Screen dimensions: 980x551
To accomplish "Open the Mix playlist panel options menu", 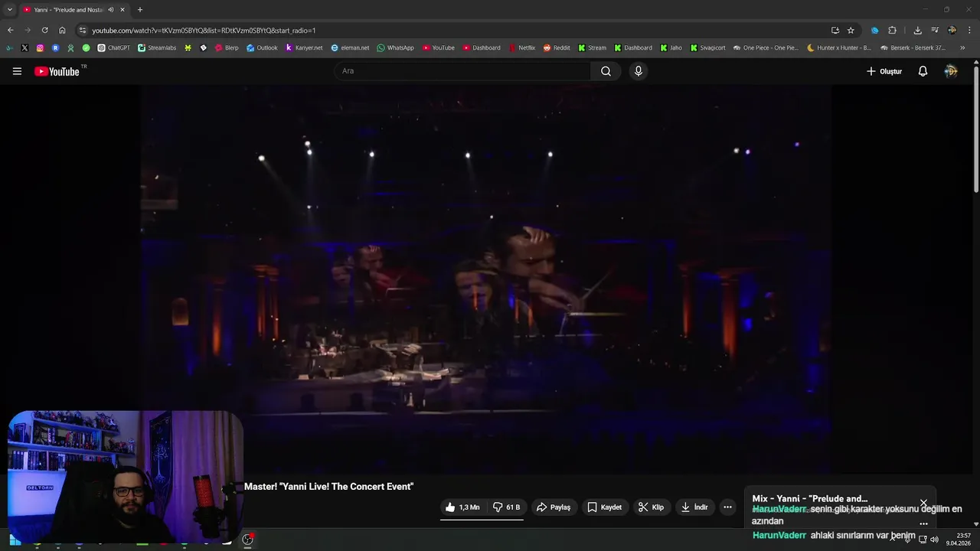I will pos(923,524).
